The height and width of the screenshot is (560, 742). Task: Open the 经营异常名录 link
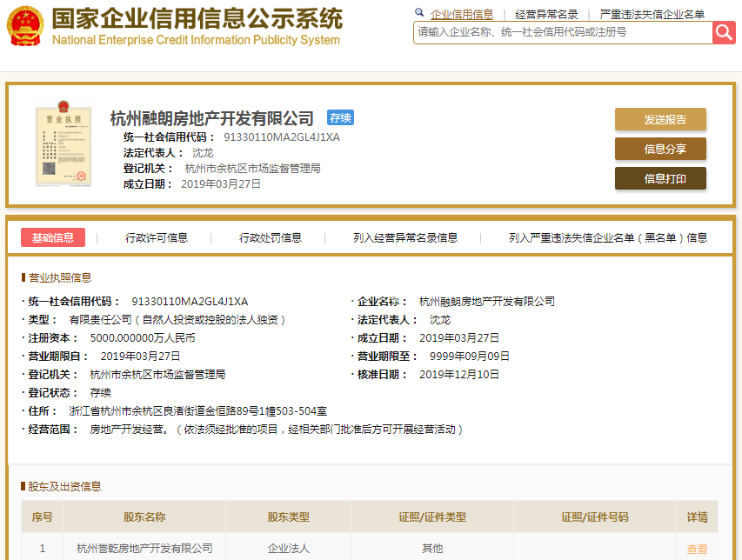pyautogui.click(x=546, y=15)
